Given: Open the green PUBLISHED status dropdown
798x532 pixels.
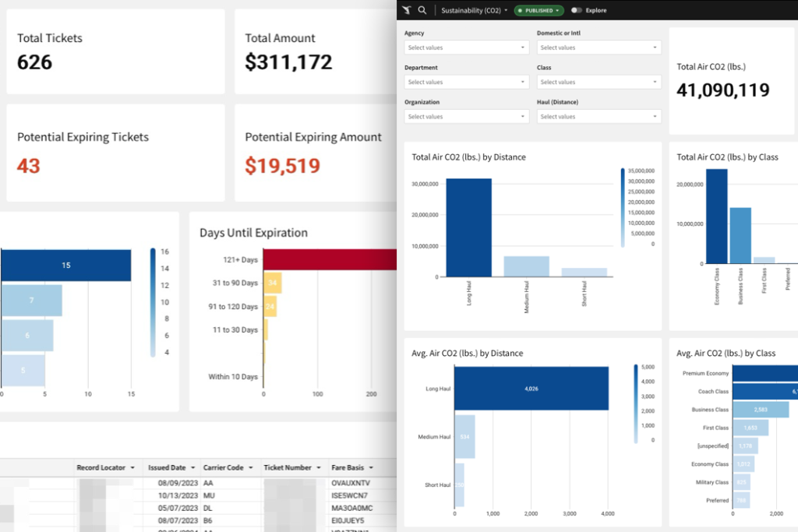Looking at the screenshot, I should click(539, 10).
